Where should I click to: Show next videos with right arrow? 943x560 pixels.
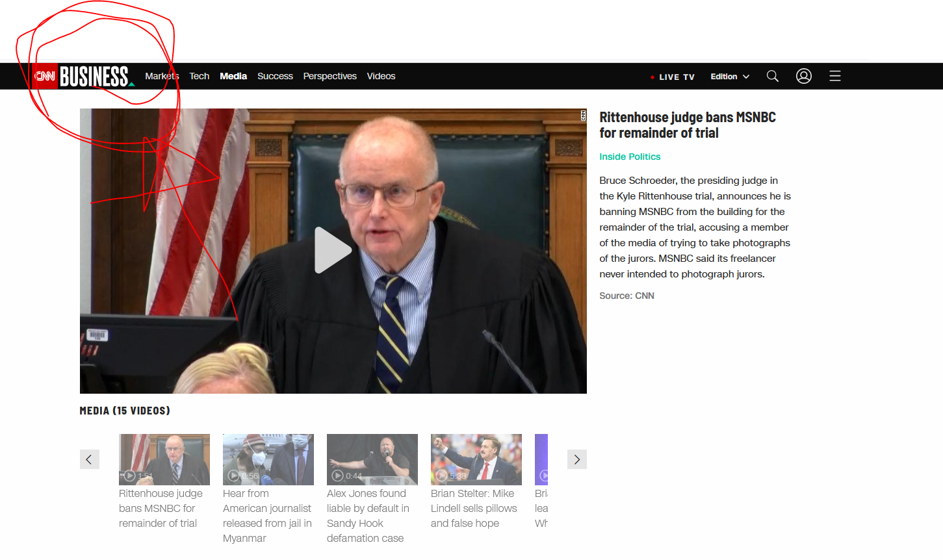click(577, 459)
